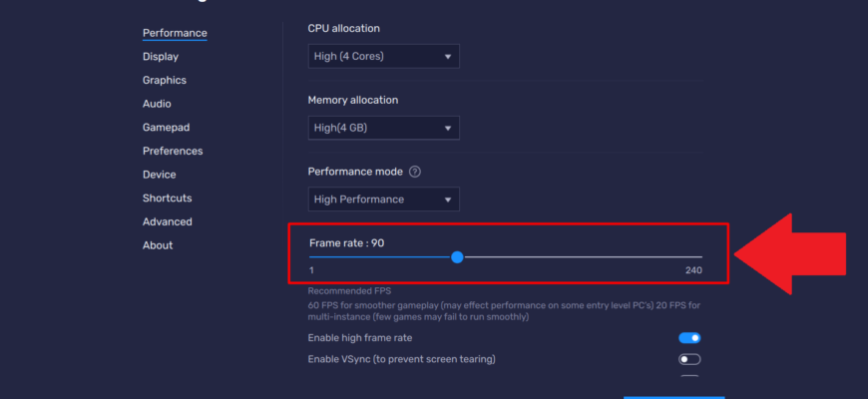This screenshot has width=868, height=399.
Task: Select the Performance settings tab
Action: [x=175, y=33]
